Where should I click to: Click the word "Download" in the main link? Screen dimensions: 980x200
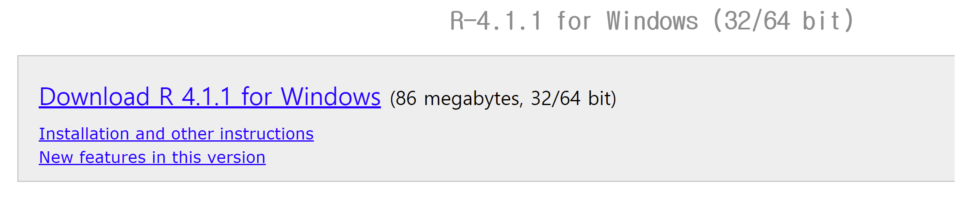click(x=94, y=97)
